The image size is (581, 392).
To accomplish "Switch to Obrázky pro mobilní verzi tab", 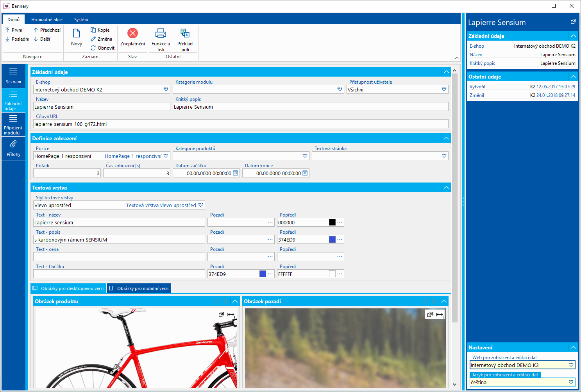I will [139, 288].
